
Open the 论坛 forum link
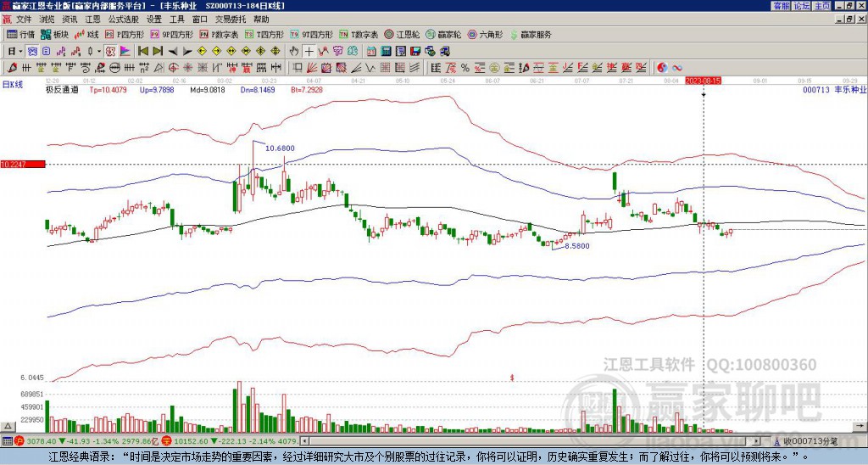(802, 6)
